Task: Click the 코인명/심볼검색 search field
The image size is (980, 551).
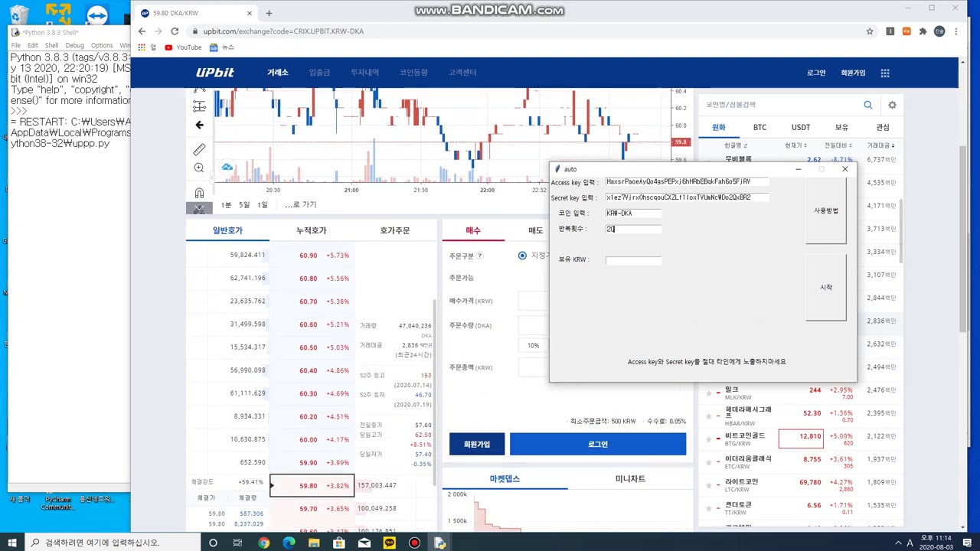Action: (779, 105)
